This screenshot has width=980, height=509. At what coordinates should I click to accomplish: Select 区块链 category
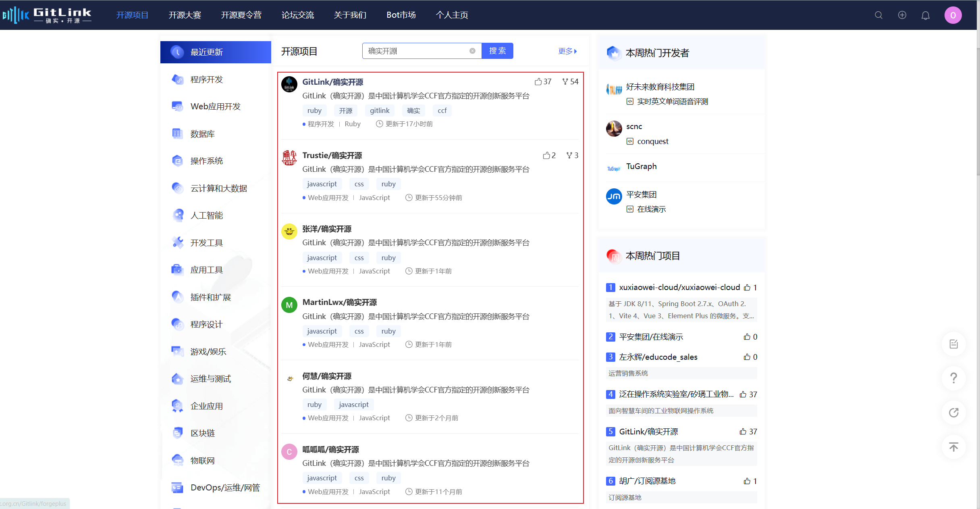tap(216, 433)
